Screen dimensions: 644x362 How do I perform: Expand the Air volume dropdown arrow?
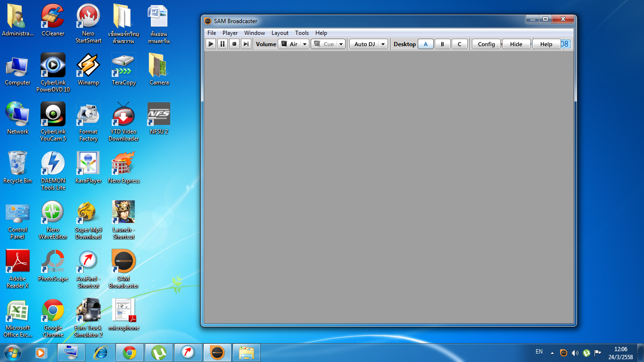[x=305, y=44]
